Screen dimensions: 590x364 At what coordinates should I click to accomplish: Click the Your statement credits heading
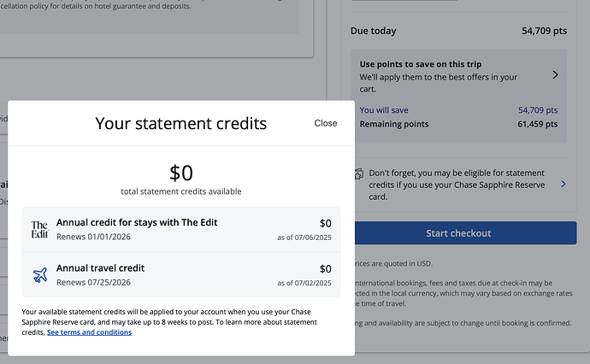181,123
